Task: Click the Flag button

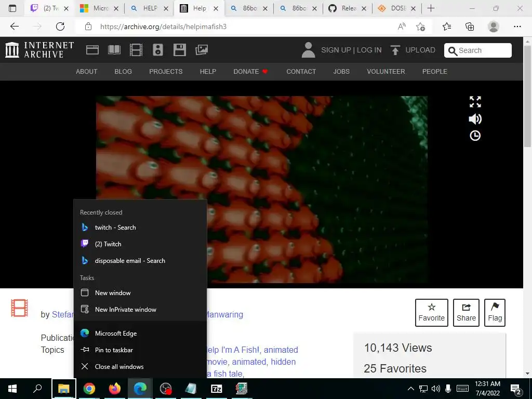Action: [x=495, y=312]
